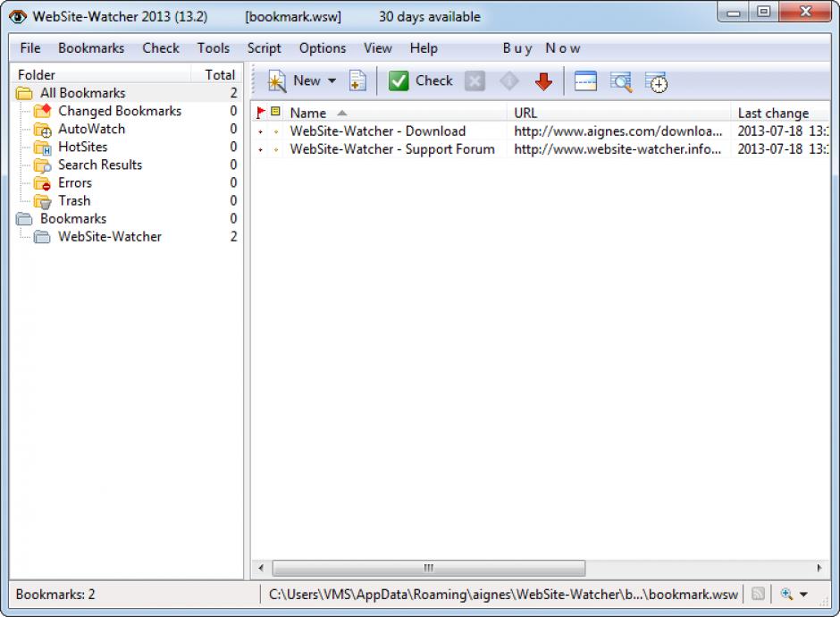Viewport: 840px width, 617px height.
Task: Open the Options menu
Action: [323, 48]
